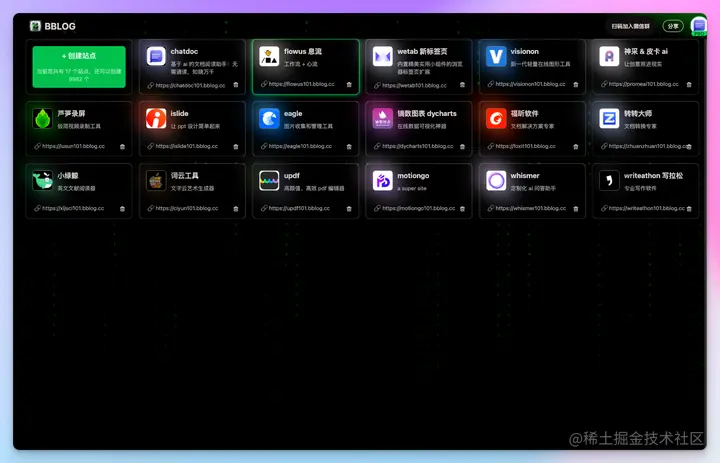
Task: Open the BBLOG logo
Action: click(x=52, y=26)
